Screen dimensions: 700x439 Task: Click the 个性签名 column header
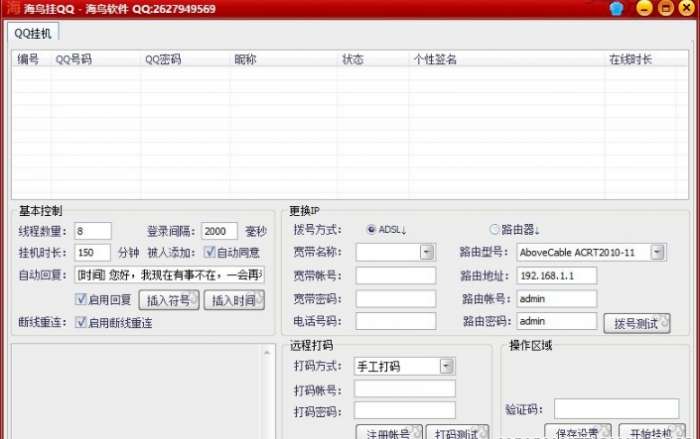pyautogui.click(x=507, y=59)
